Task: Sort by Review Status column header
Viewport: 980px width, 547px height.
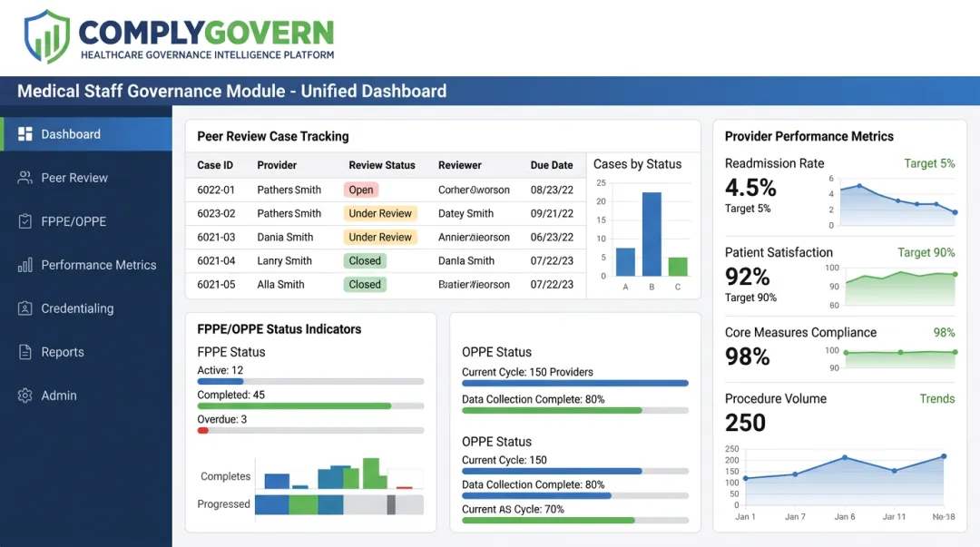Action: click(x=382, y=165)
